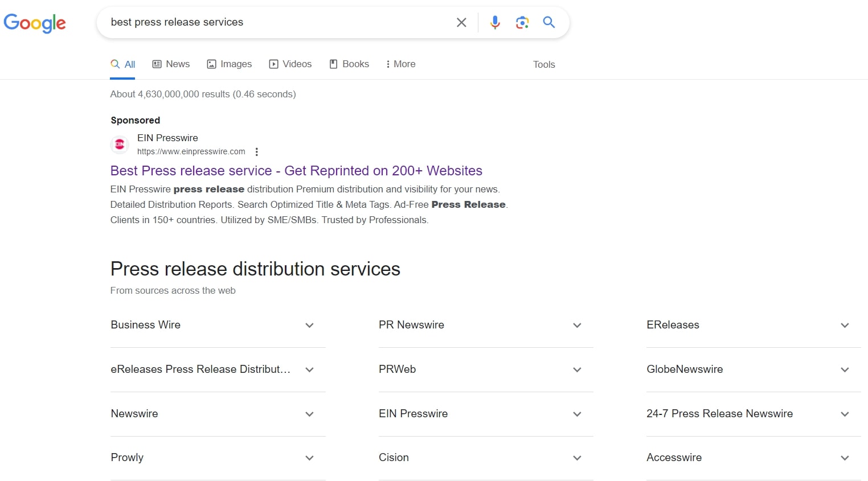
Task: Open the More search filters menu
Action: [400, 64]
